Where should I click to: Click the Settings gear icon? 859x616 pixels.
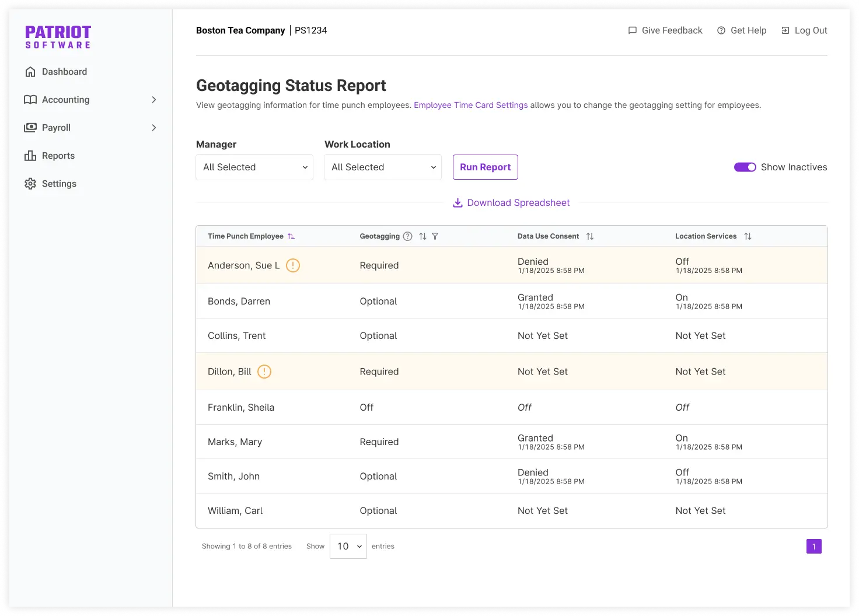30,184
